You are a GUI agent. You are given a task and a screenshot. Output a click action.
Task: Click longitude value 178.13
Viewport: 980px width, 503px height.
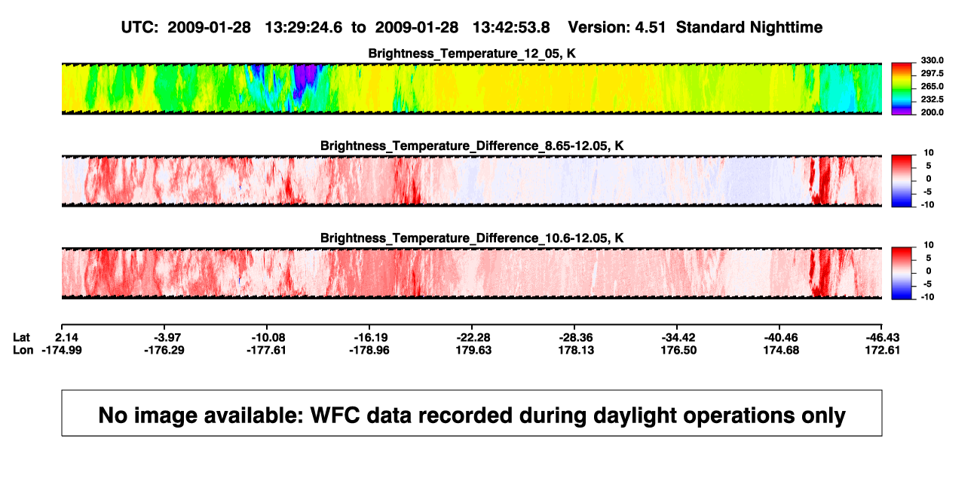pos(574,350)
